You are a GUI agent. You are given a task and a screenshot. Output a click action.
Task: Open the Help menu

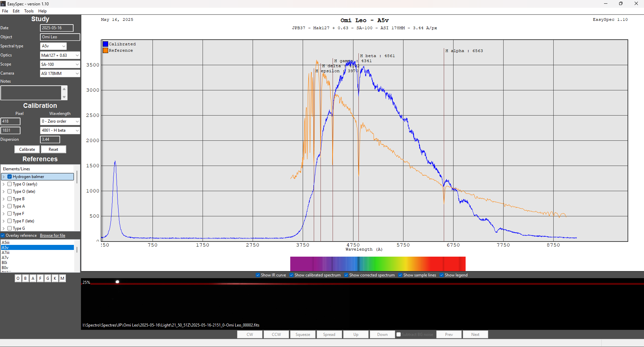(x=42, y=11)
